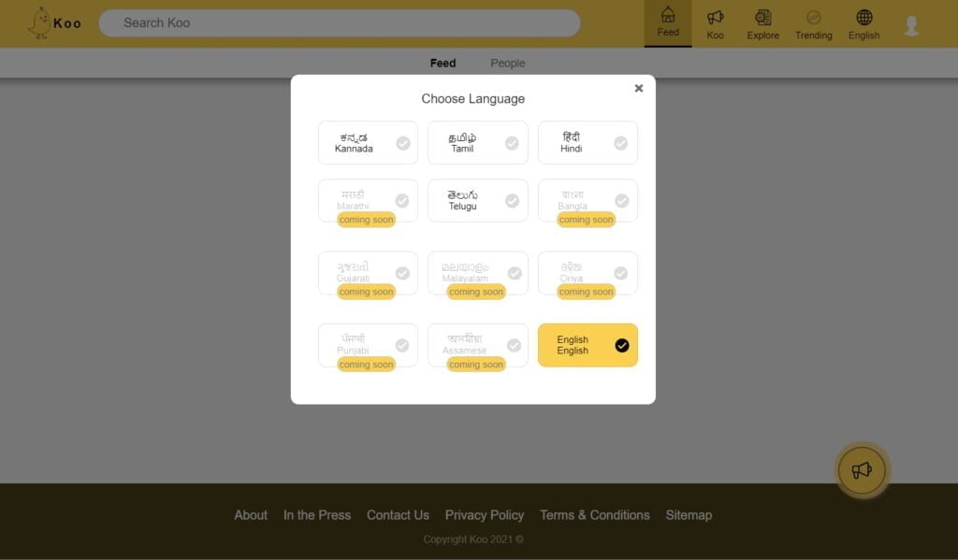Open the user profile avatar icon

911,25
